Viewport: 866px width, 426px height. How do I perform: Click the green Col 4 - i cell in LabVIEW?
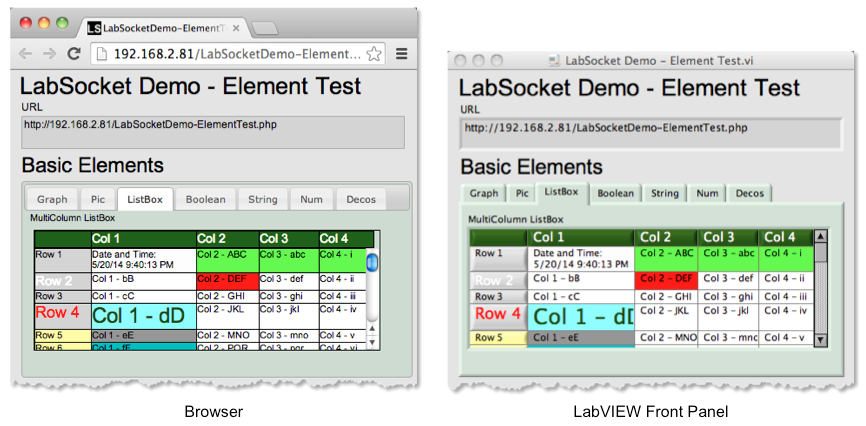click(x=786, y=258)
